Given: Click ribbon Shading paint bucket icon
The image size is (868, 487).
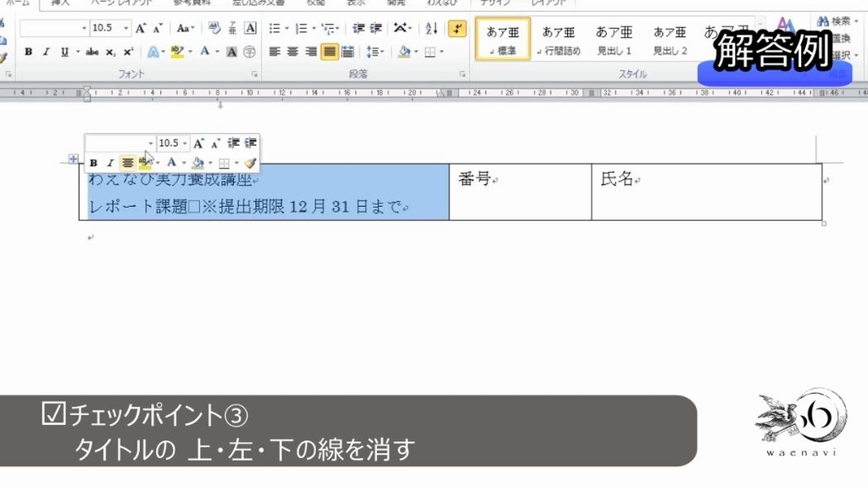Looking at the screenshot, I should 404,52.
